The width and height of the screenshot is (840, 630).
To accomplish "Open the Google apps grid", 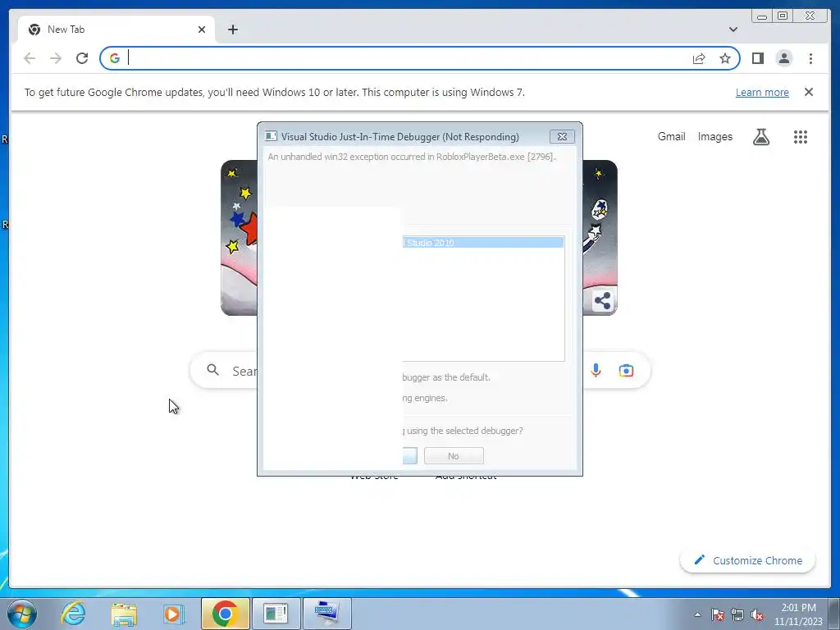I will coord(801,137).
